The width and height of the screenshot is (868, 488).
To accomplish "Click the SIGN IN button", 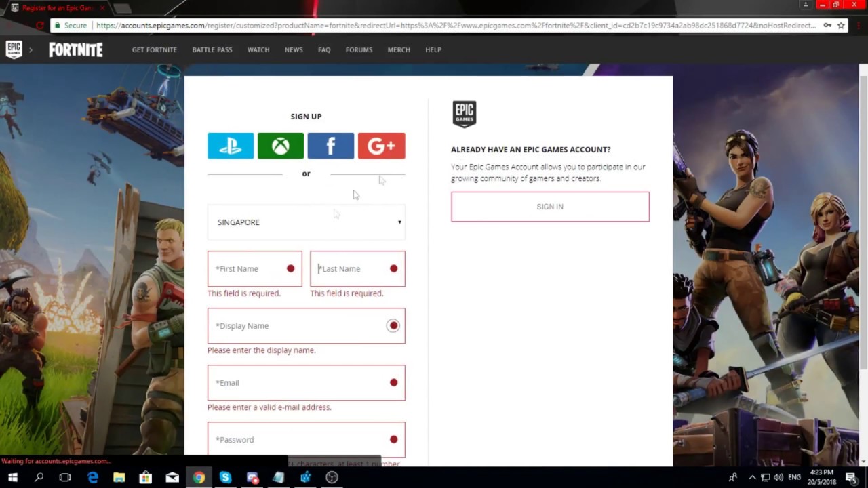I will point(550,207).
